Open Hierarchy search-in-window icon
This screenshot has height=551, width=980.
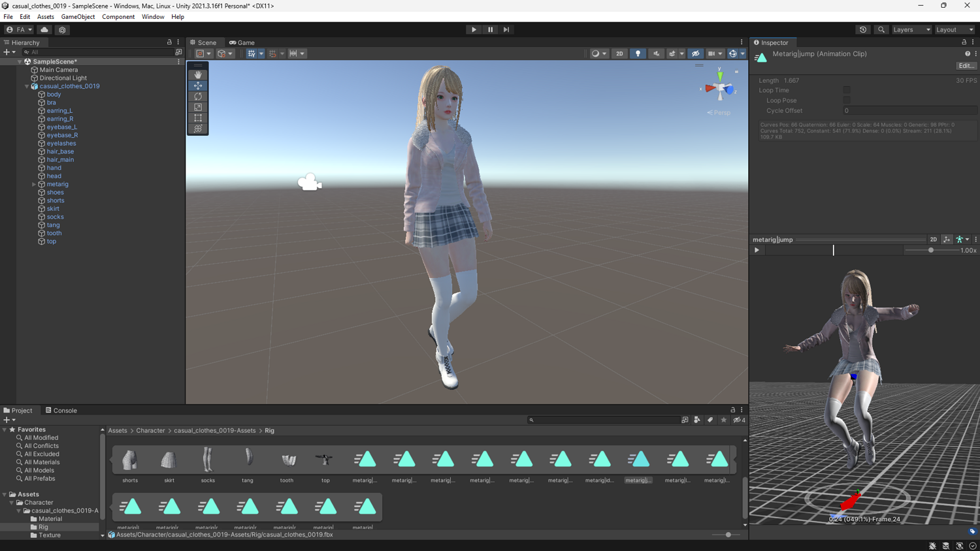pyautogui.click(x=178, y=52)
